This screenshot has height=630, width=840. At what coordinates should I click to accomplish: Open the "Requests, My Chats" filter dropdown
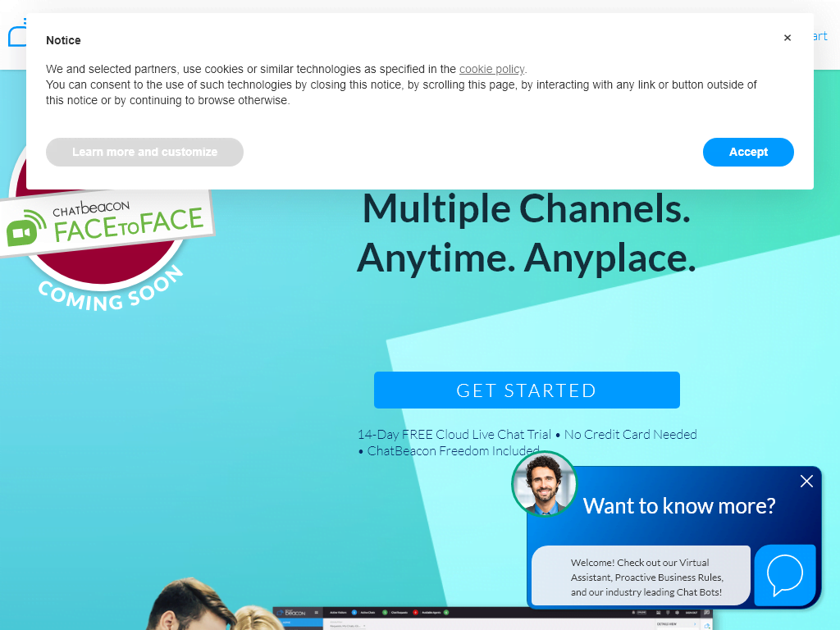tap(346, 625)
